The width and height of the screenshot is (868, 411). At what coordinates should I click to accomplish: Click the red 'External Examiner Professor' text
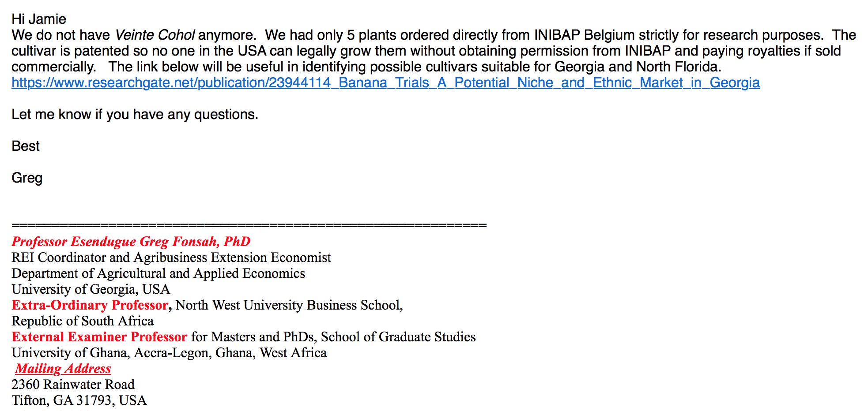click(x=99, y=337)
